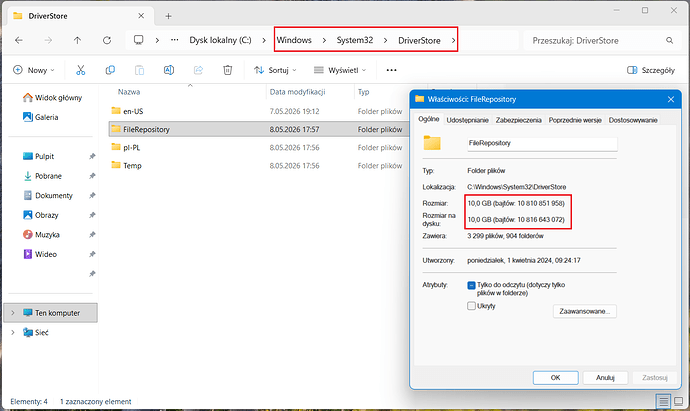
Task: Open Dokumenty in sidebar
Action: pos(48,195)
